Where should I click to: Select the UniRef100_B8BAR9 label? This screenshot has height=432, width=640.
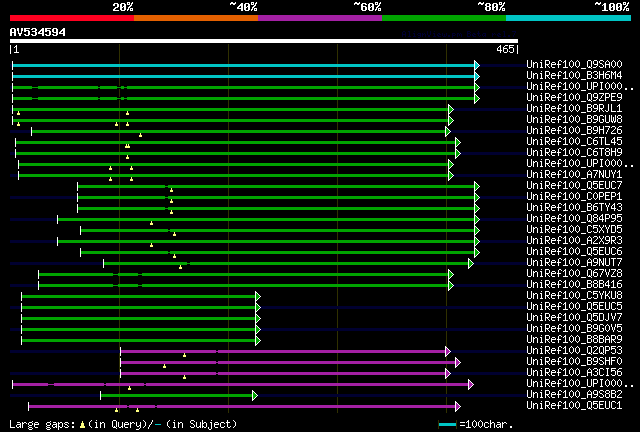click(574, 340)
